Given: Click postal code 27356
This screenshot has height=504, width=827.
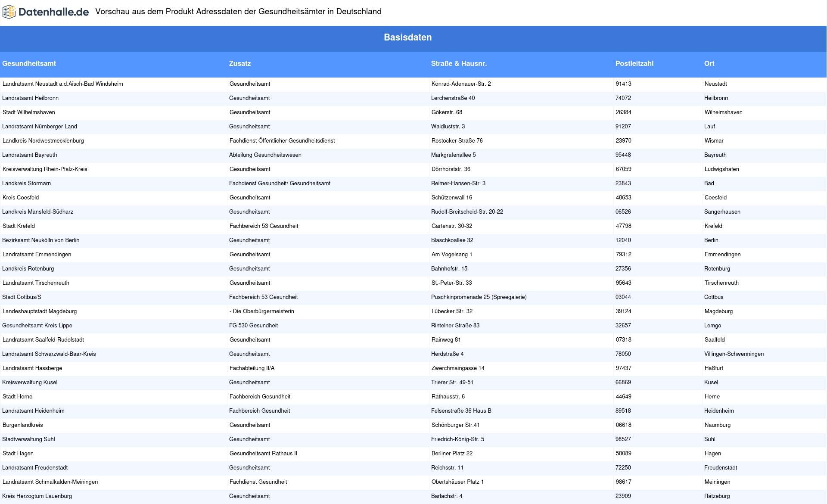Looking at the screenshot, I should point(623,269).
